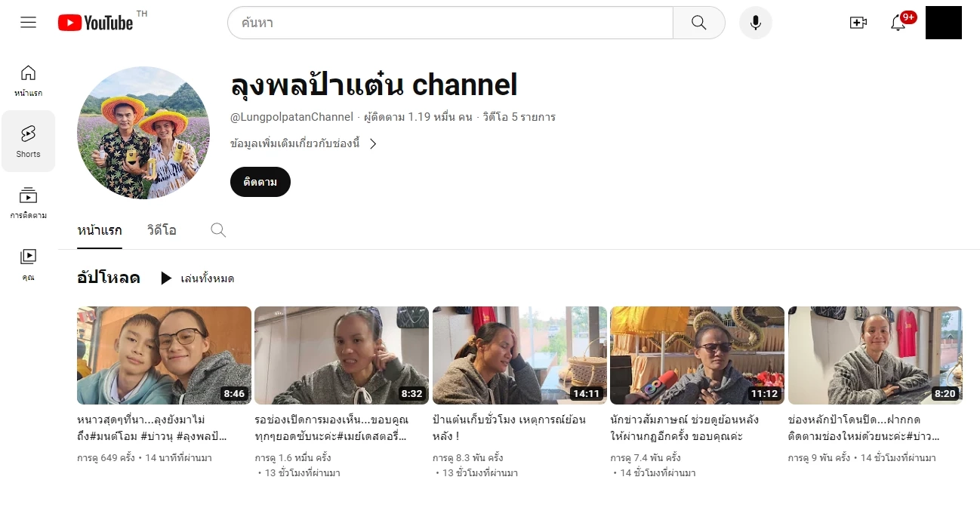Stay on the หน้าแรก channel tab
980x523 pixels.
tap(99, 230)
